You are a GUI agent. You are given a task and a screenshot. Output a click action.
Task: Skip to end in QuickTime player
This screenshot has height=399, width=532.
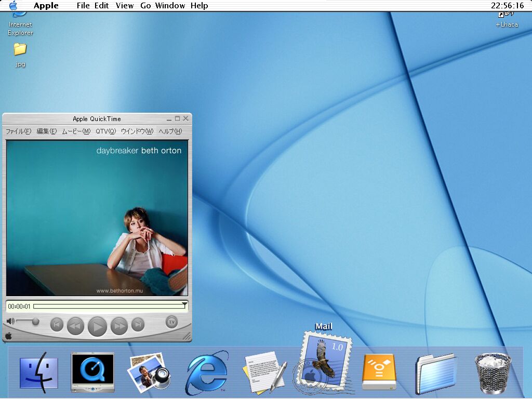(138, 325)
